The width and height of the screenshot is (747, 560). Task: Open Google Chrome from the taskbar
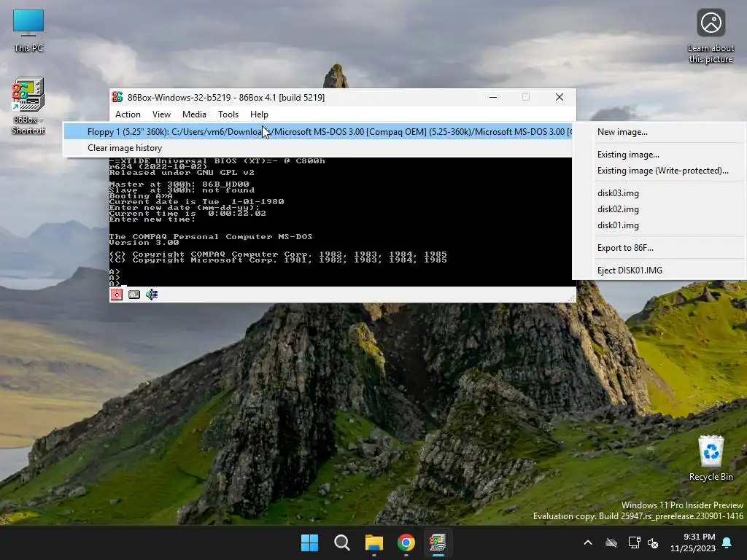(x=406, y=542)
